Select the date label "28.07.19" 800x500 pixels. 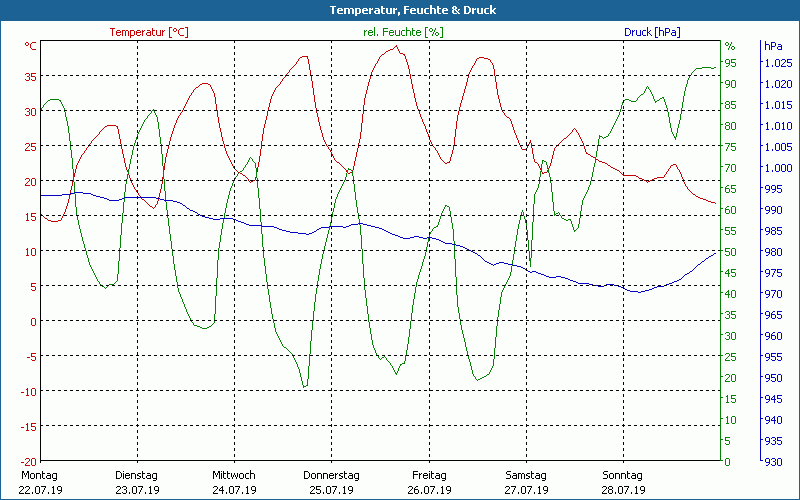click(x=623, y=490)
